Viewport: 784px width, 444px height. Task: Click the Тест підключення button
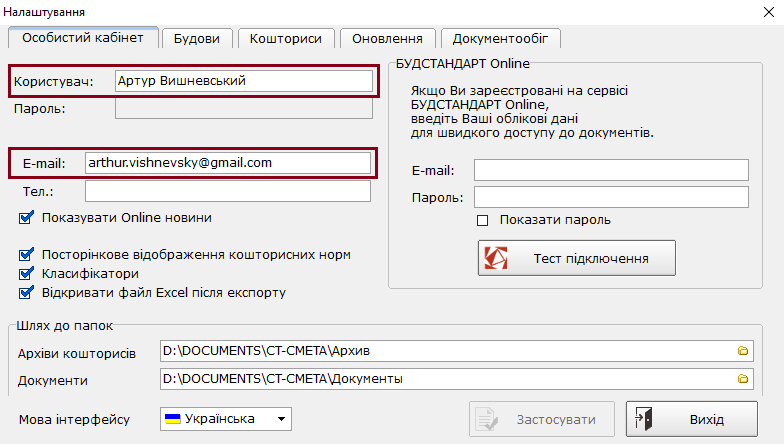click(x=576, y=258)
